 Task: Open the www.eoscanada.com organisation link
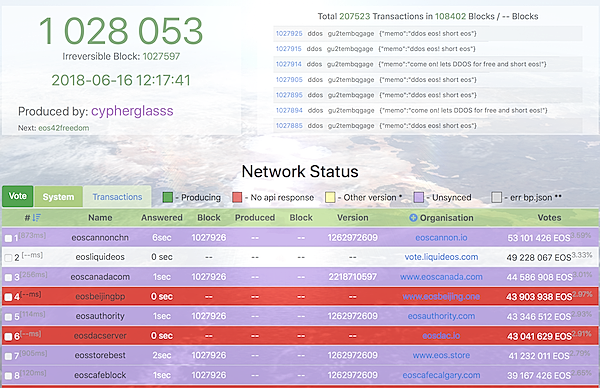click(441, 277)
